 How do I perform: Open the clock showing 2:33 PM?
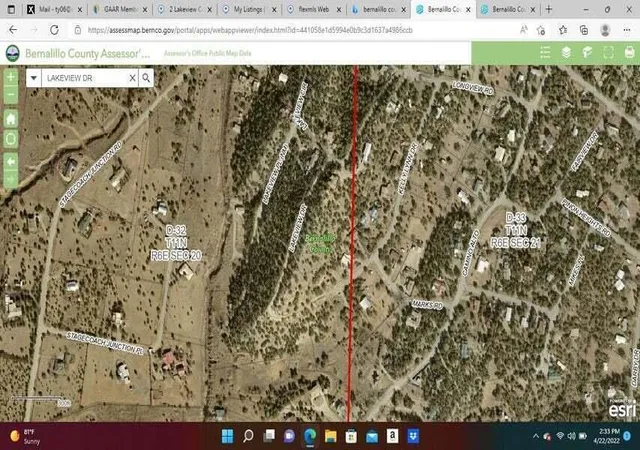click(x=608, y=436)
